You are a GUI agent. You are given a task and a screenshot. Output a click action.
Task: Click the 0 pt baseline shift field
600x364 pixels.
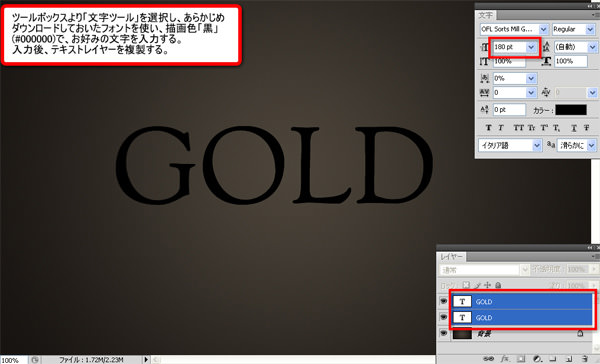click(x=509, y=110)
